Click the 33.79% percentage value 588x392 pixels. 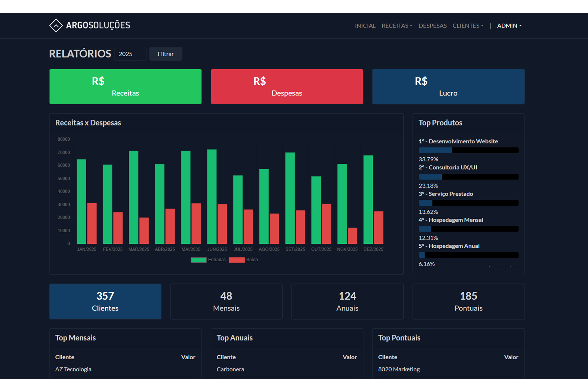(x=428, y=159)
